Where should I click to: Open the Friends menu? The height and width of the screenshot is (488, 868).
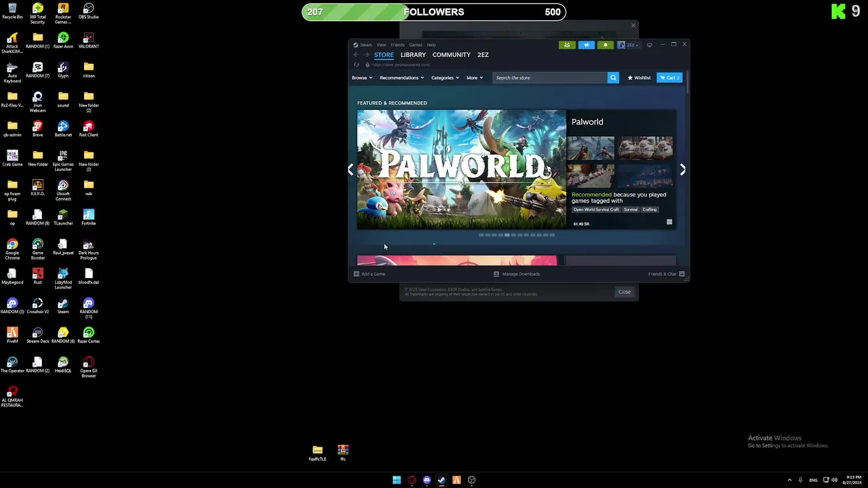click(x=397, y=45)
